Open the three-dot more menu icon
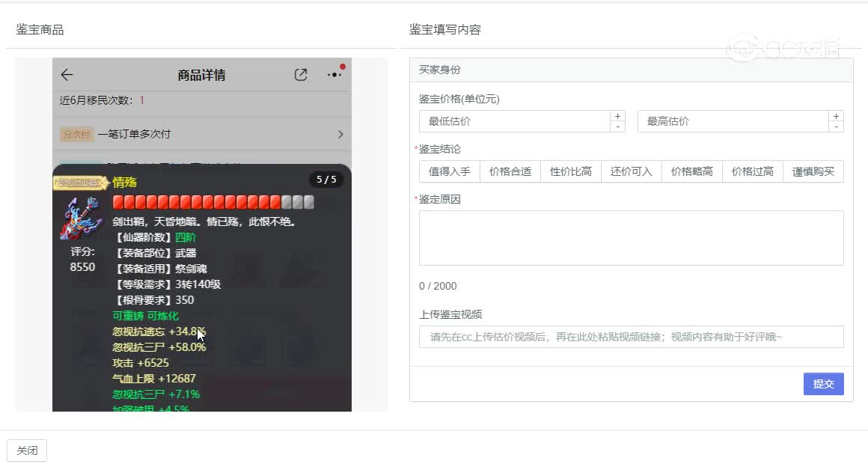 click(x=334, y=75)
